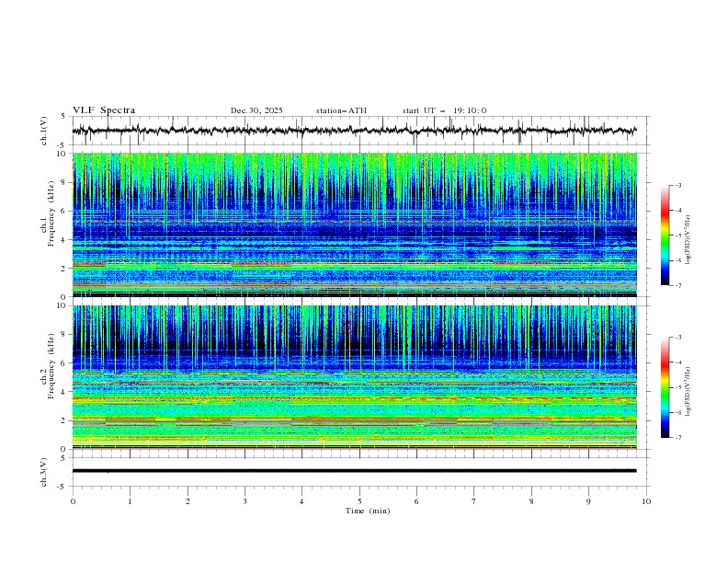The height and width of the screenshot is (563, 728).
Task: Click inside the ch.2 spectrogram panel
Action: tap(354, 377)
